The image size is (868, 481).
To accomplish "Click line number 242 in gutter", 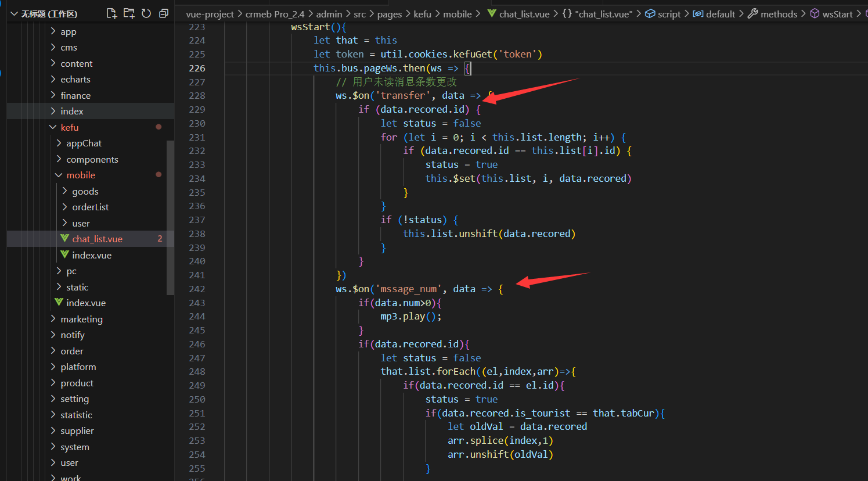I will pyautogui.click(x=197, y=289).
